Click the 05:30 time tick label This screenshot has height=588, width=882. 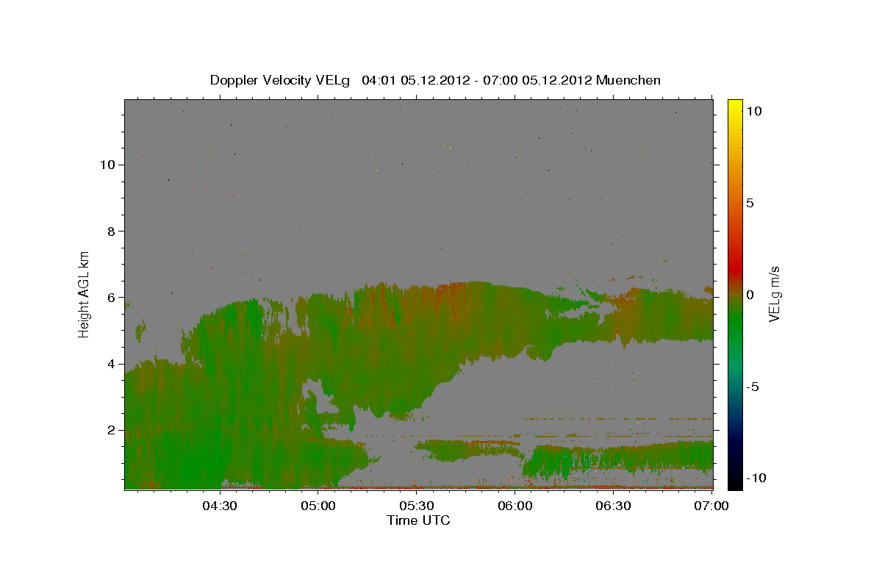coord(417,506)
